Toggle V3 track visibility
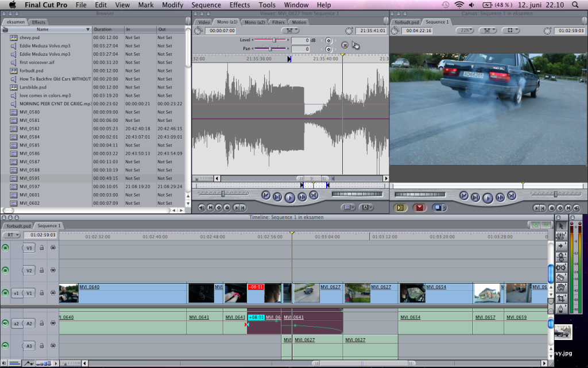 tap(5, 248)
